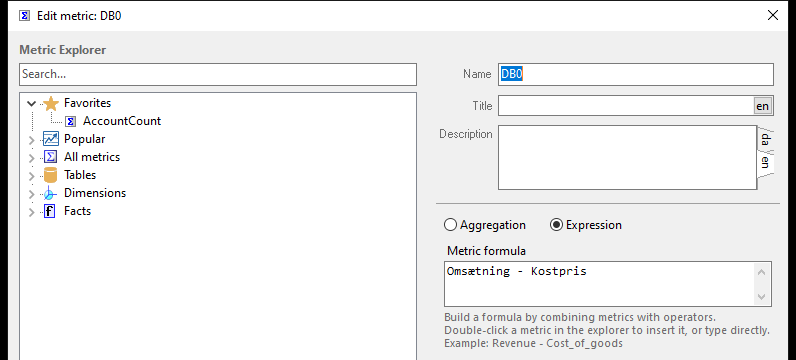This screenshot has height=360, width=796.
Task: Select the All metrics tree label
Action: point(92,157)
